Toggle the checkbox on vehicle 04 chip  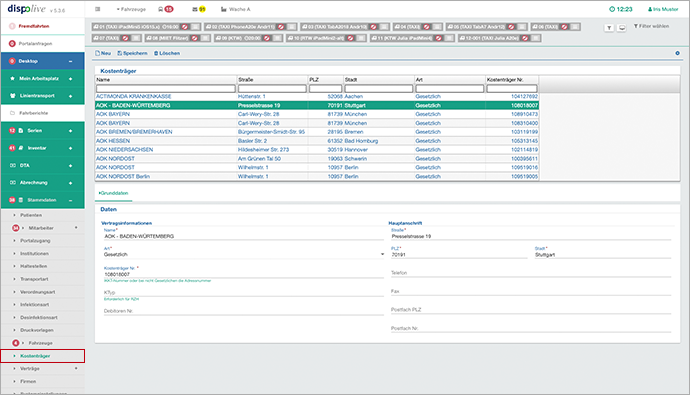click(x=437, y=27)
